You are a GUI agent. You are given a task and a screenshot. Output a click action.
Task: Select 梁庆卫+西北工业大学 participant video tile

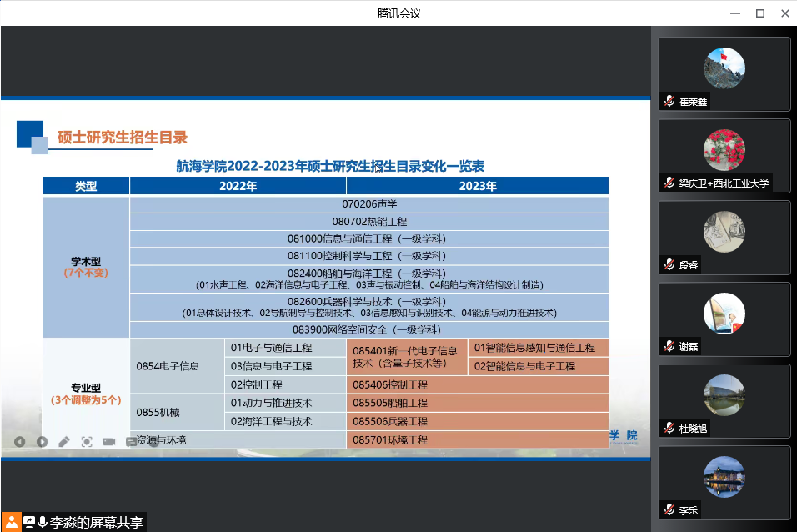(724, 156)
